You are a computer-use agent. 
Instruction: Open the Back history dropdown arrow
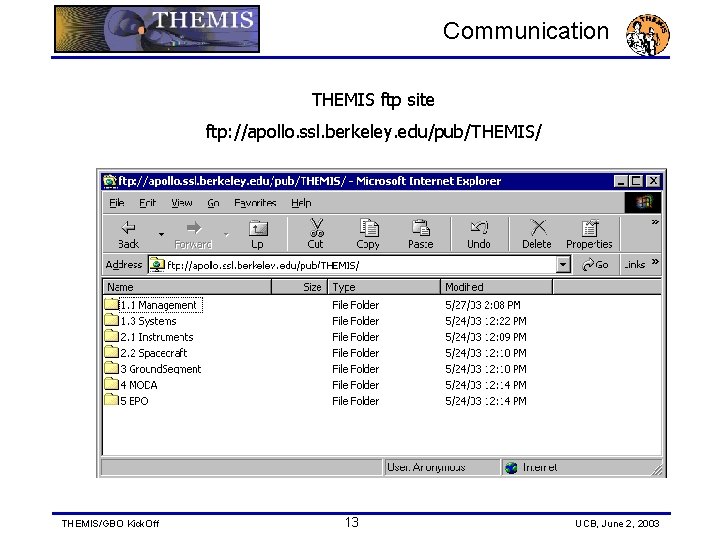tap(161, 235)
